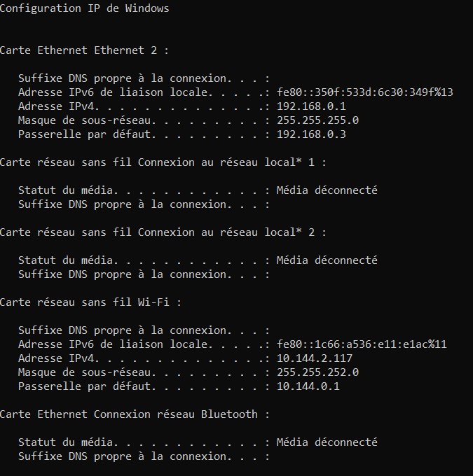Click the subnet mask 255.255.255.0
This screenshot has width=473, height=476.
tap(317, 120)
